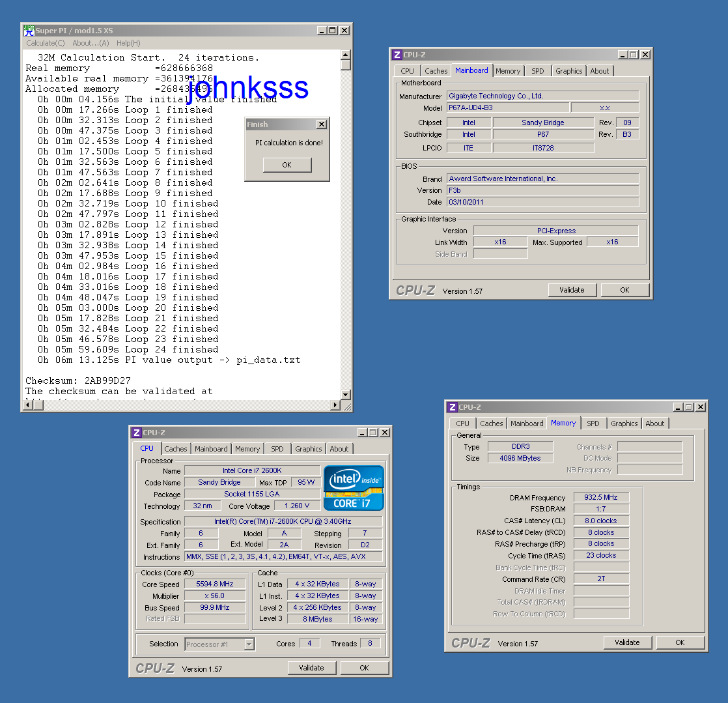Open the SPD tab in Memory window
The image size is (728, 703).
(x=593, y=423)
